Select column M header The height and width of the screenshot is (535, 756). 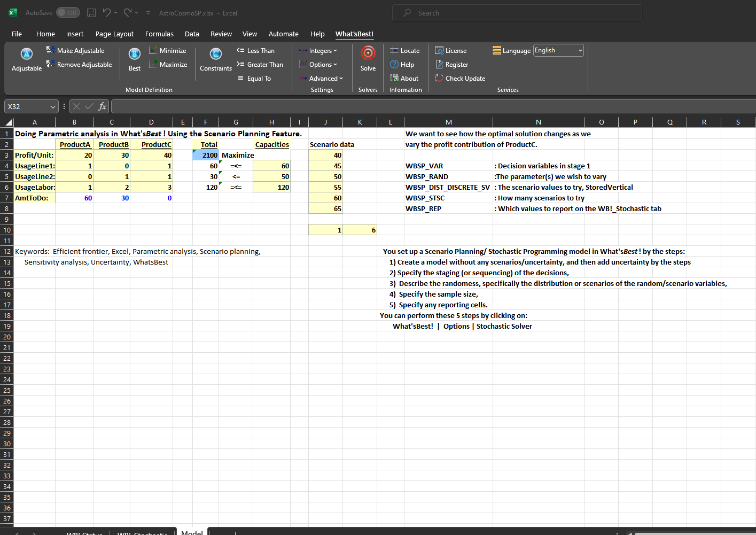(x=448, y=122)
